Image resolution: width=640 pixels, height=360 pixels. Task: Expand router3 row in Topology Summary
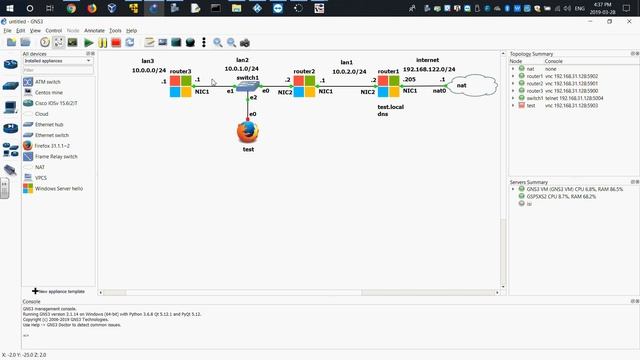(513, 91)
